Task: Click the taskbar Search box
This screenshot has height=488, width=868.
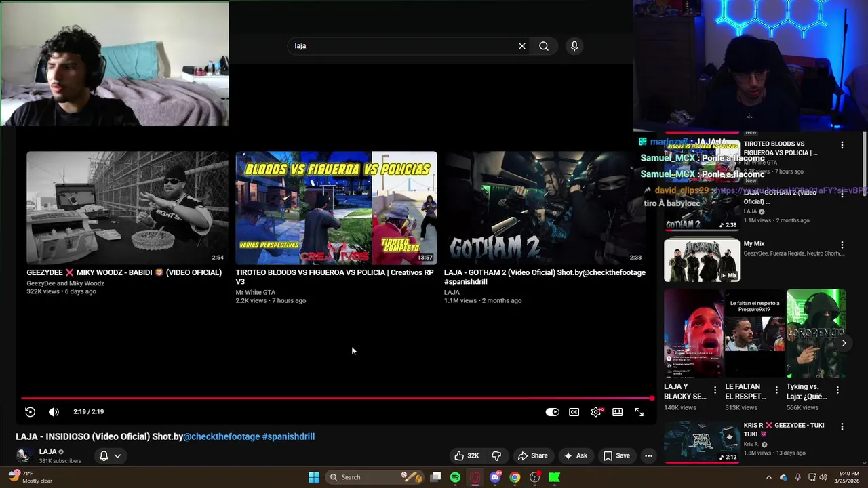Action: 374,477
